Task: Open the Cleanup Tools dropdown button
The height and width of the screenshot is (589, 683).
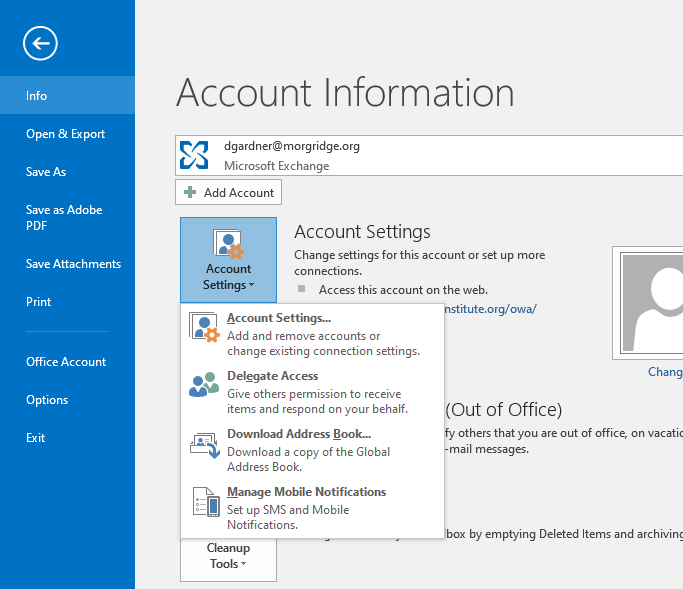Action: click(228, 560)
